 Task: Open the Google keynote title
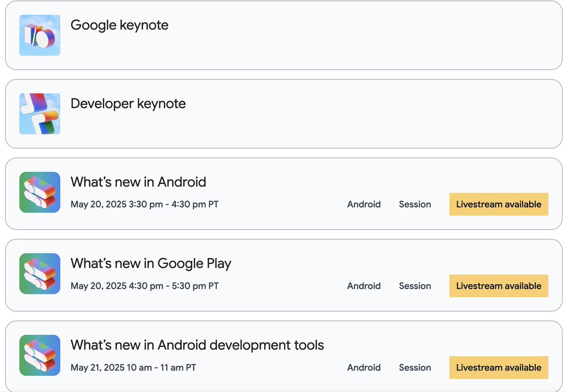[x=119, y=25]
